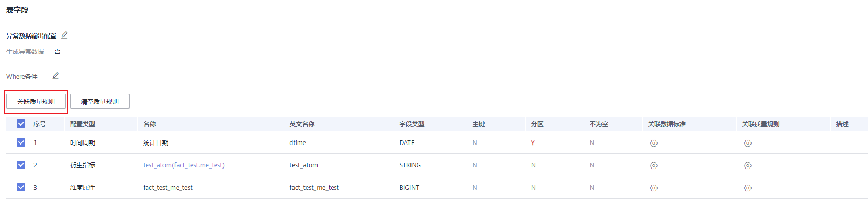Click the 清空质量规则 button
The image size is (868, 204).
pos(100,101)
